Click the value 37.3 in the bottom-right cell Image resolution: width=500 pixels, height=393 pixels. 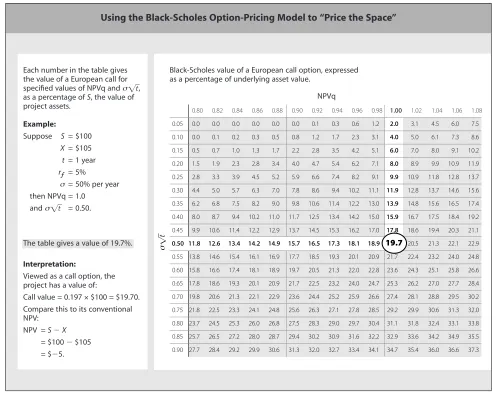pos(474,350)
